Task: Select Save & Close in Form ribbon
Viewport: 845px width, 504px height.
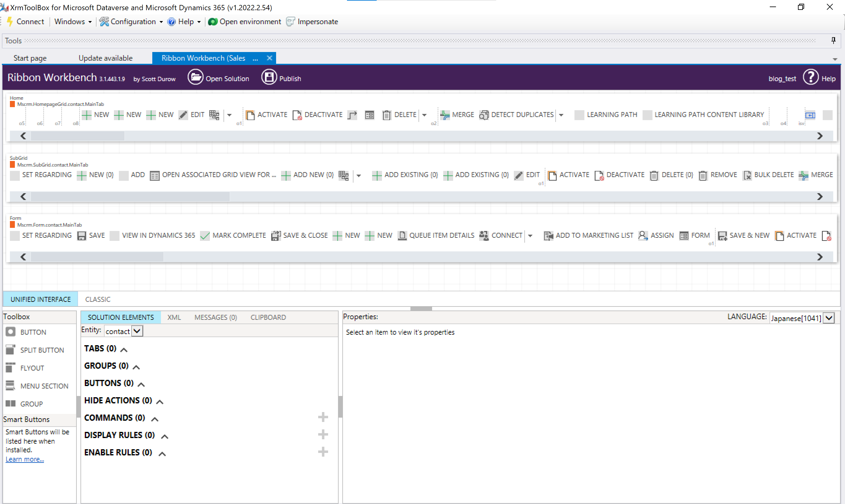Action: (x=299, y=235)
